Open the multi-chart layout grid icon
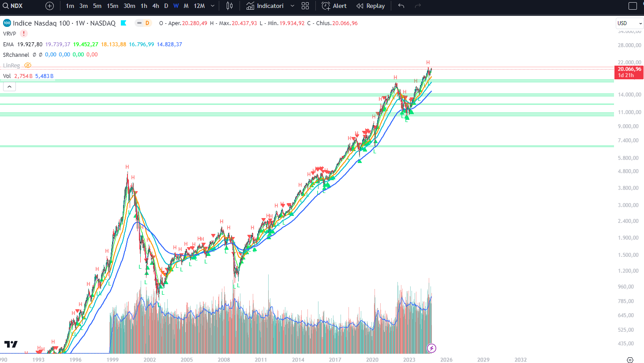This screenshot has height=363, width=644. [305, 6]
